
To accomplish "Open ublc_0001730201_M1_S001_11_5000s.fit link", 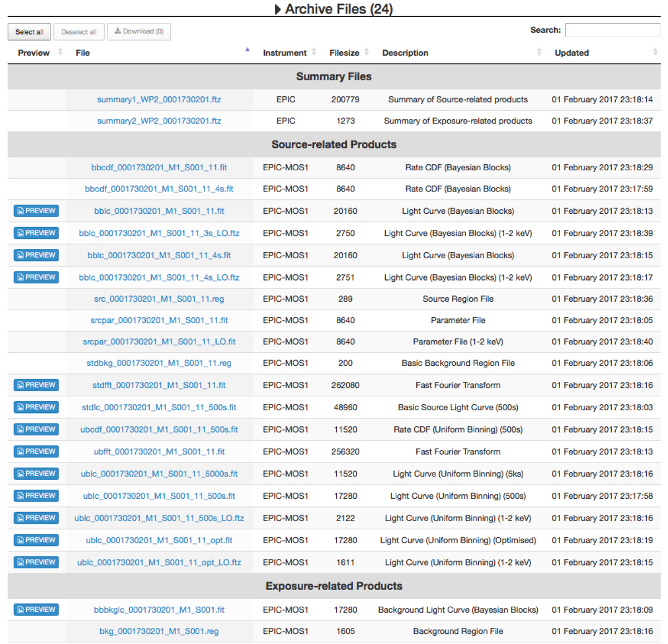I will 159,474.
